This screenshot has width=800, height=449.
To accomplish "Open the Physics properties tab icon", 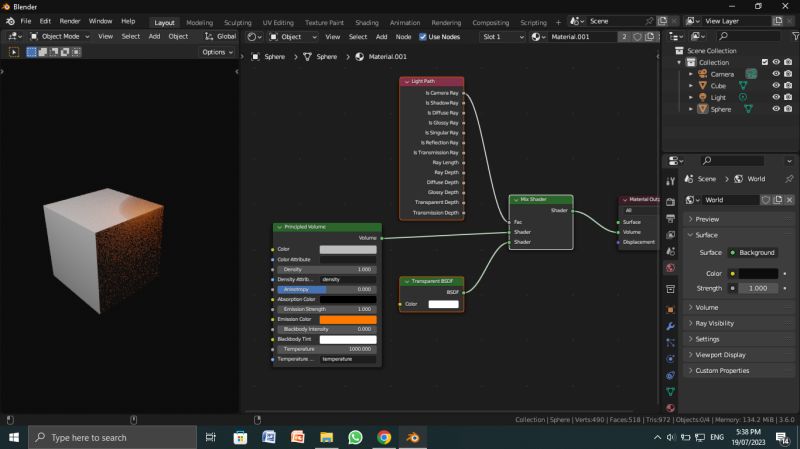I will coord(670,359).
